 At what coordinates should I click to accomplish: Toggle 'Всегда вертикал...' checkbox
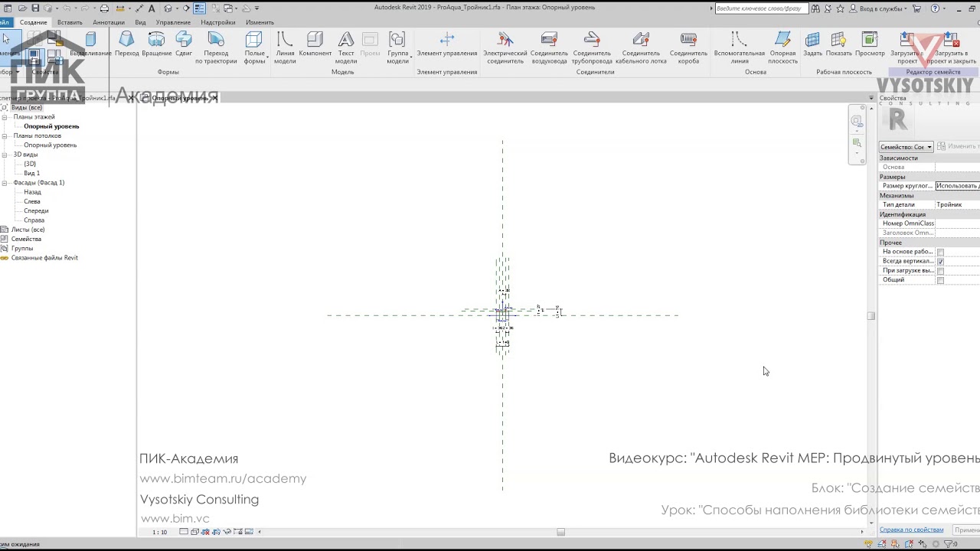click(940, 261)
